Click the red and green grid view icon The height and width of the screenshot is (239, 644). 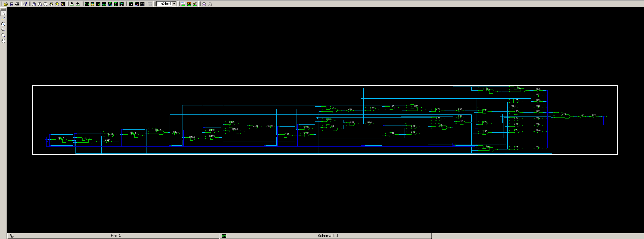[189, 4]
